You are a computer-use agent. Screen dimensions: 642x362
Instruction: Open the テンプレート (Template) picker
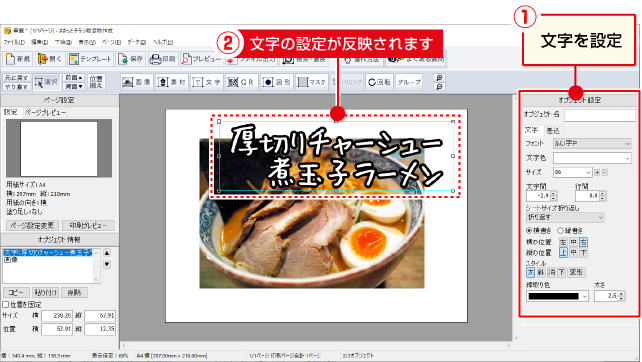[x=90, y=59]
